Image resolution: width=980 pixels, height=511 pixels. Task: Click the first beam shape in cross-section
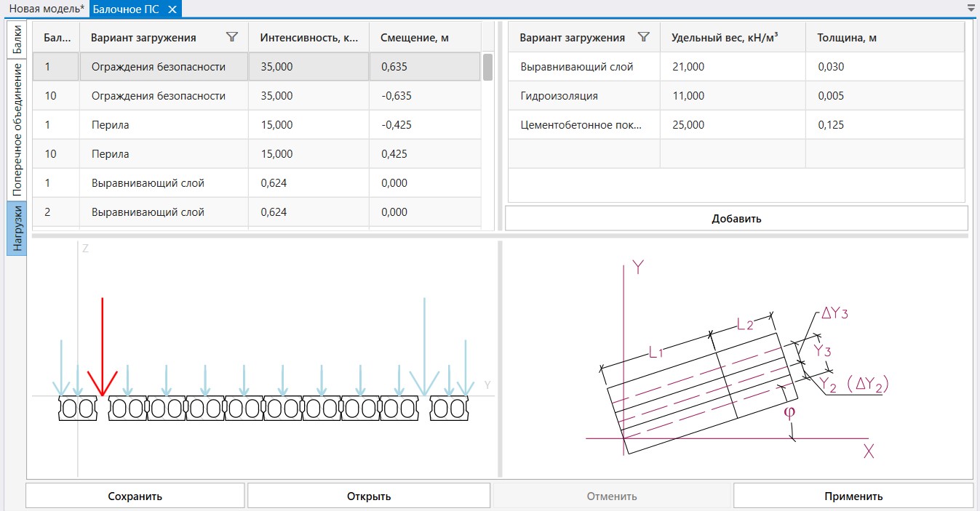78,409
